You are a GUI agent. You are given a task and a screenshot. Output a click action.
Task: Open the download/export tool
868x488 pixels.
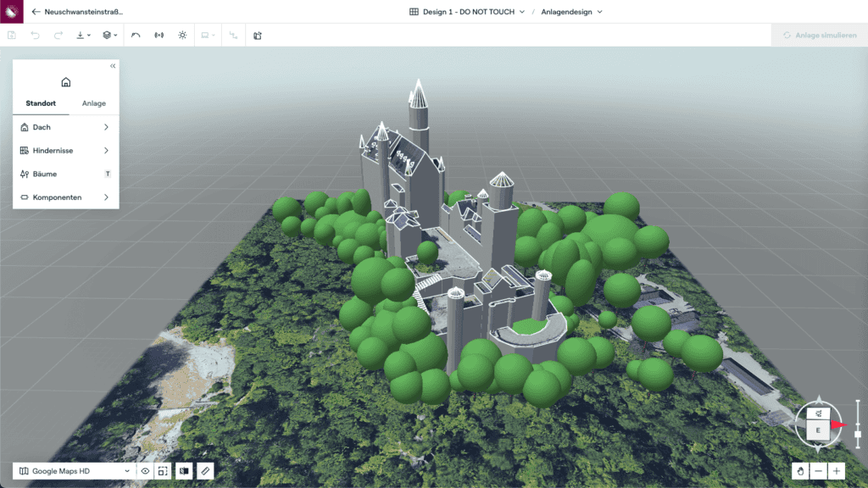[x=81, y=36]
